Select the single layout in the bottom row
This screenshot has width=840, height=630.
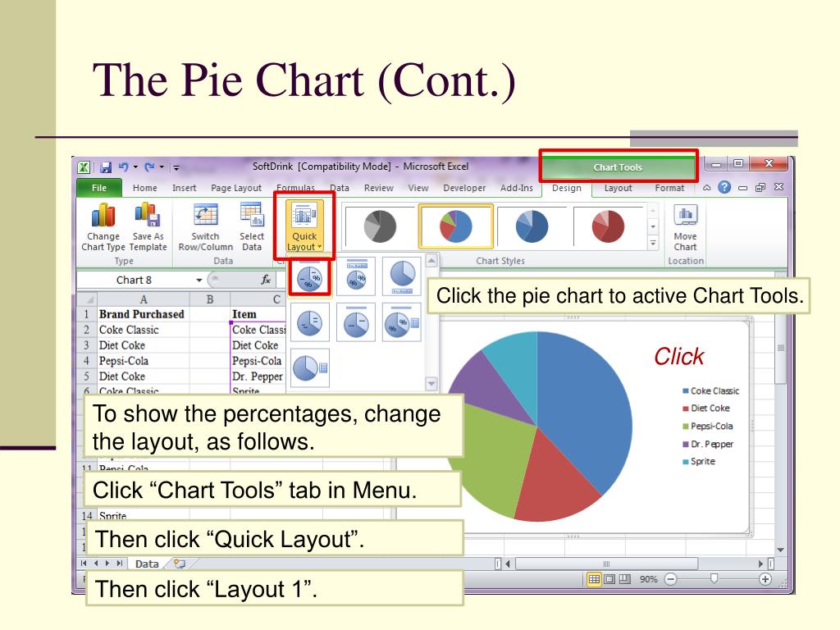309,368
